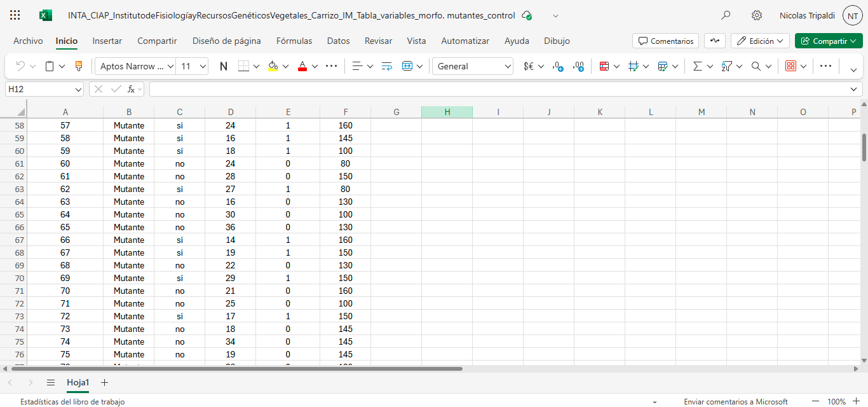Image resolution: width=868 pixels, height=407 pixels.
Task: Open the Fórmulas ribbon tab
Action: [x=294, y=41]
